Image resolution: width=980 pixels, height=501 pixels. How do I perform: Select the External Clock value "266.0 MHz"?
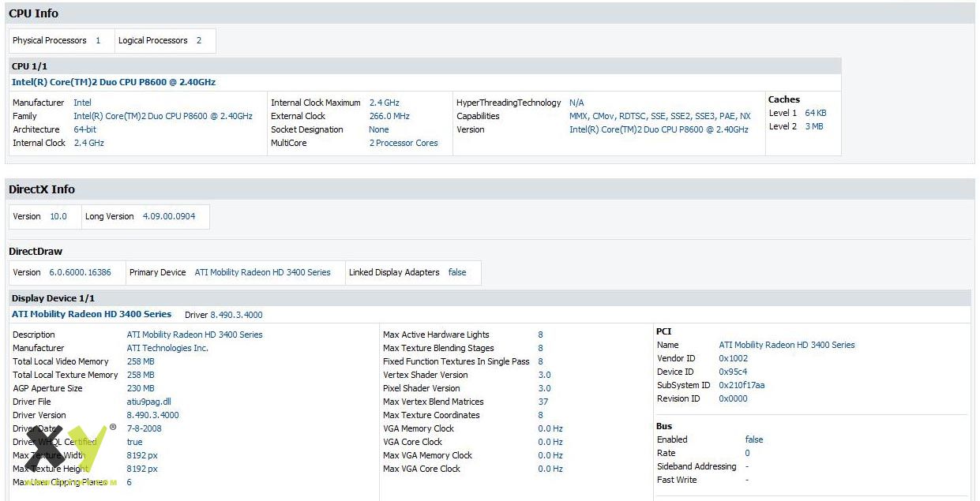[389, 116]
